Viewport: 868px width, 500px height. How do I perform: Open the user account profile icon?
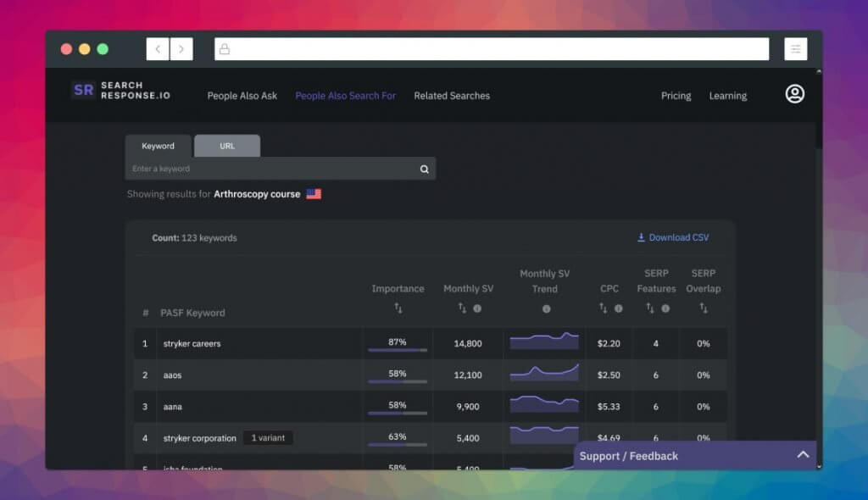point(794,94)
